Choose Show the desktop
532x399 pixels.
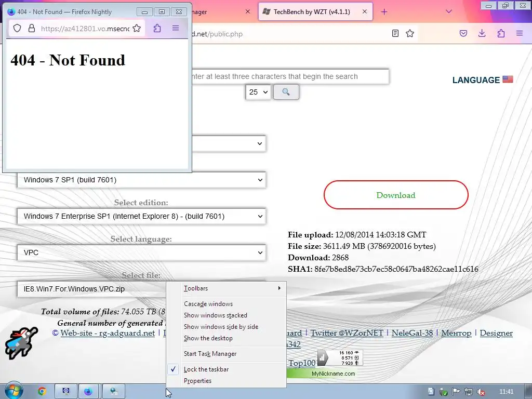coord(226,338)
